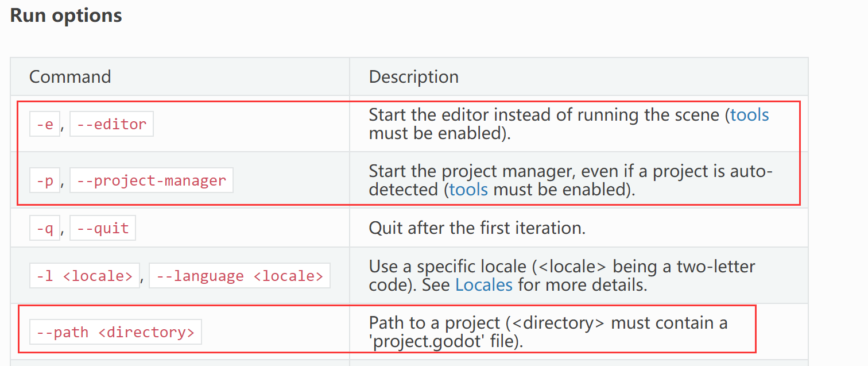Viewport: 868px width, 366px height.
Task: Follow the Locales link
Action: 483,285
